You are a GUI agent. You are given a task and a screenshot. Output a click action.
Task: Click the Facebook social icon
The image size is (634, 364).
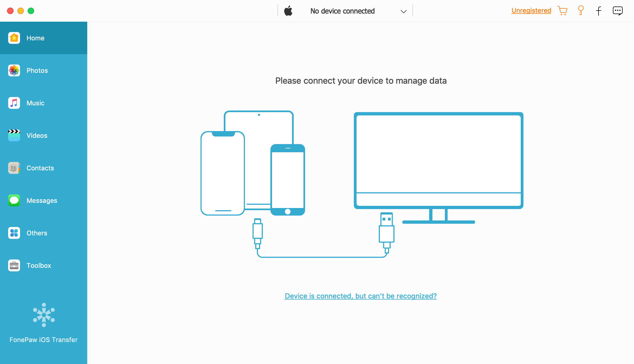tap(599, 11)
